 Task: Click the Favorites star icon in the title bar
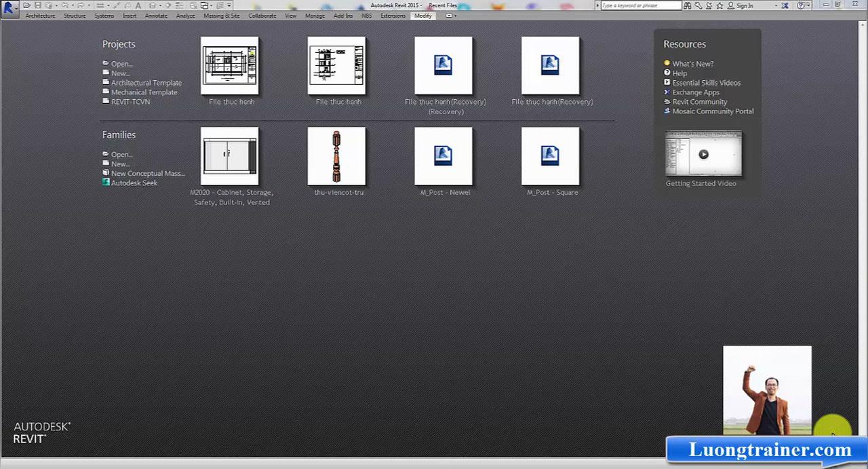click(x=719, y=5)
